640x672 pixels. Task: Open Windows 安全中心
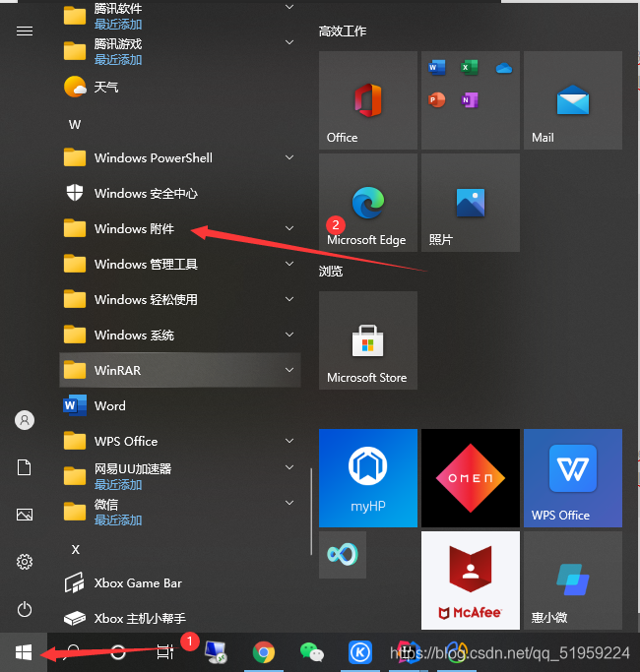click(180, 193)
